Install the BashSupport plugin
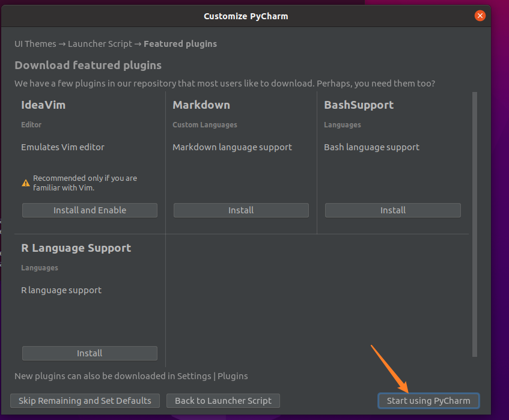509x420 pixels. pos(392,210)
